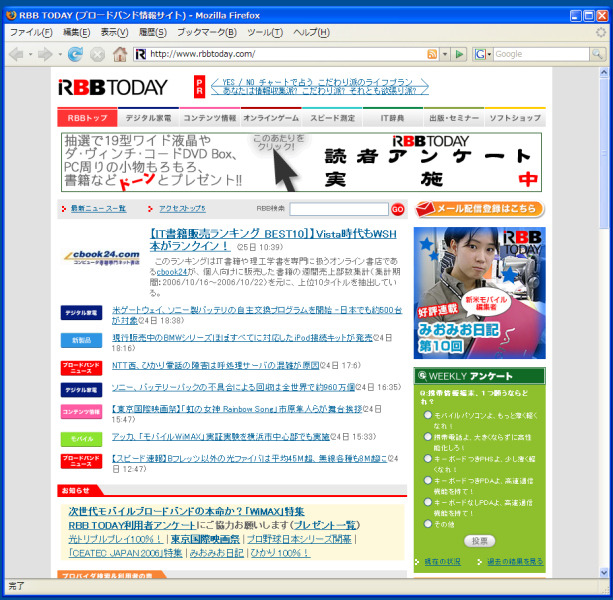Switch to the 出版・セミナー tab
Viewport: 613px width, 600px height.
point(454,118)
